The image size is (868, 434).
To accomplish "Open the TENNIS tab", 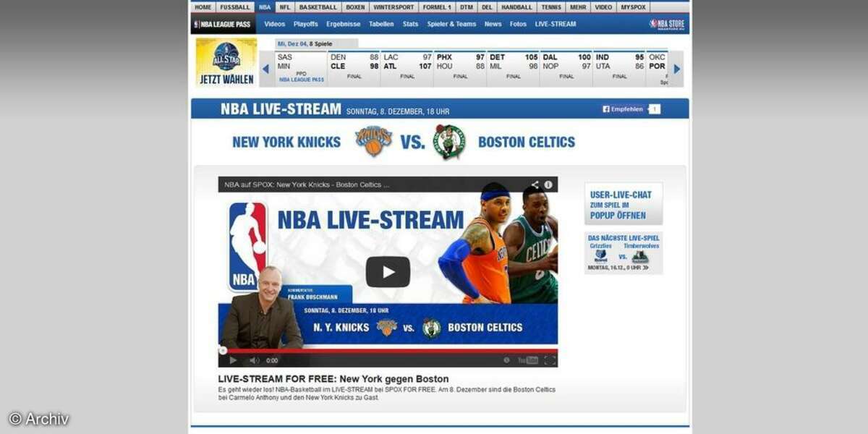I will [551, 7].
